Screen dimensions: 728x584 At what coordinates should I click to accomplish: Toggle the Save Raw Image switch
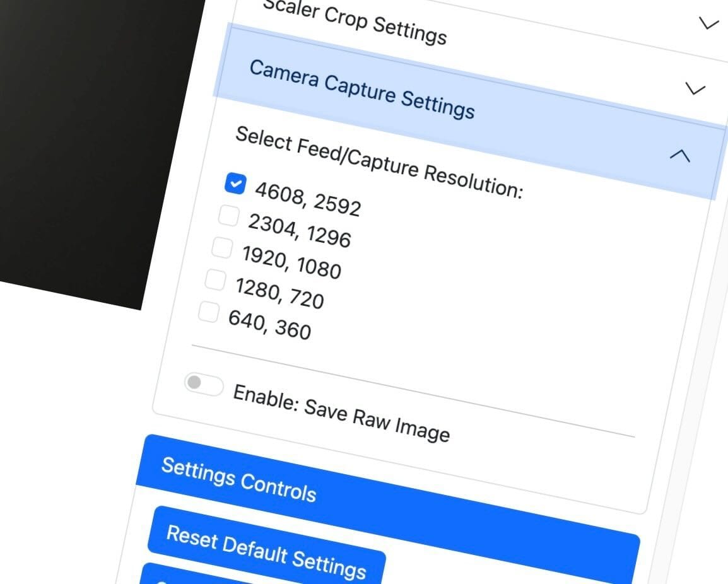point(203,383)
